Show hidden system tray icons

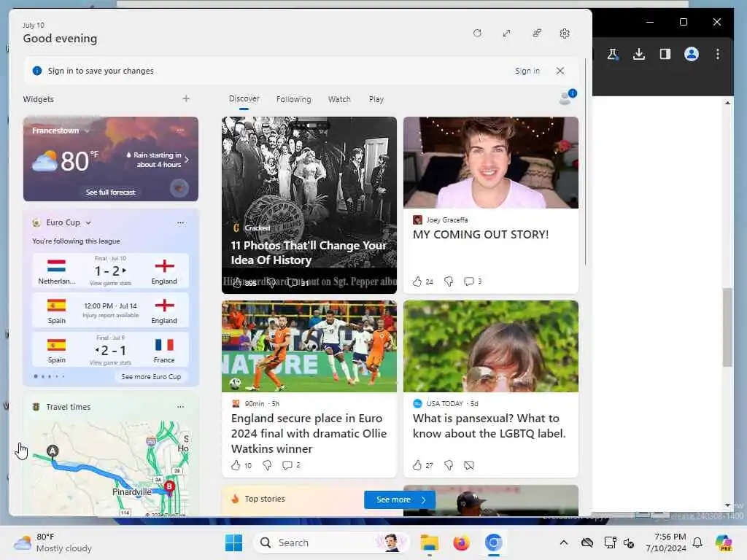click(x=564, y=542)
